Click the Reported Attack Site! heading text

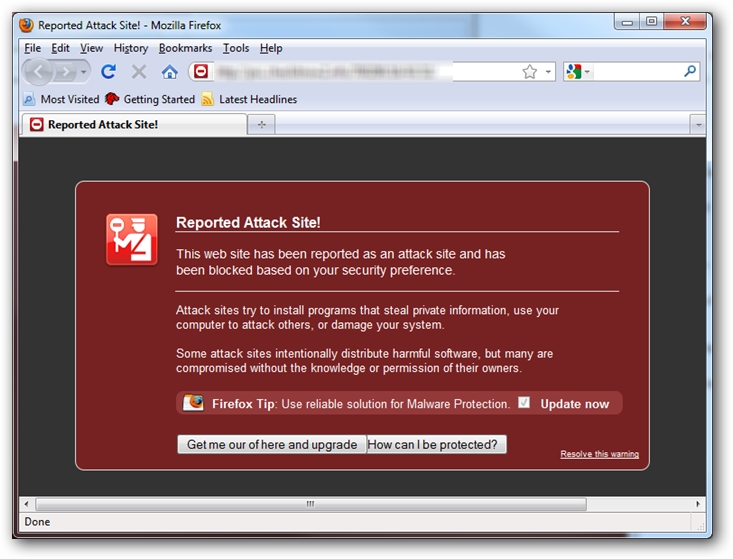click(248, 222)
